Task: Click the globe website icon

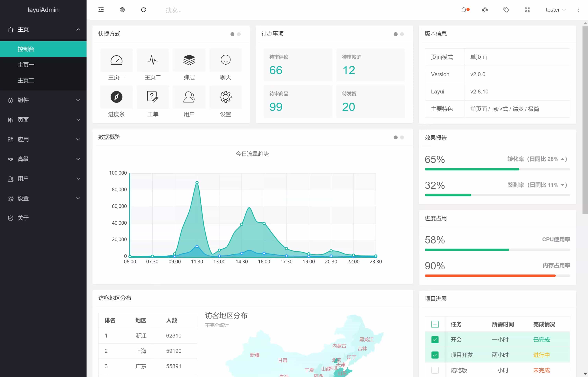Action: point(122,10)
